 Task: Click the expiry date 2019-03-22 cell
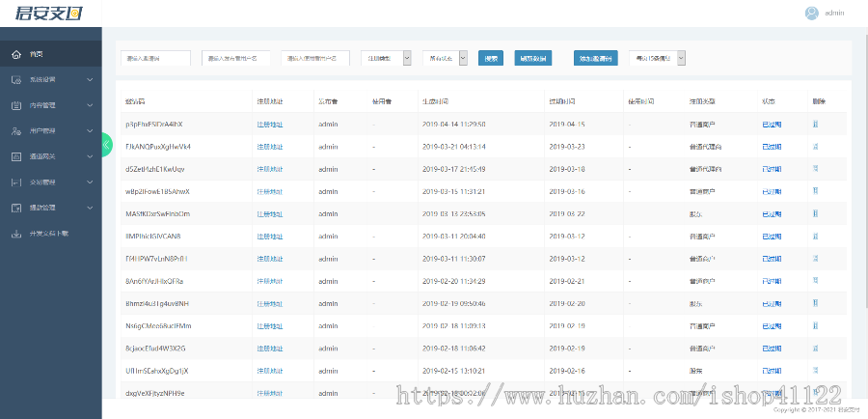coord(567,214)
